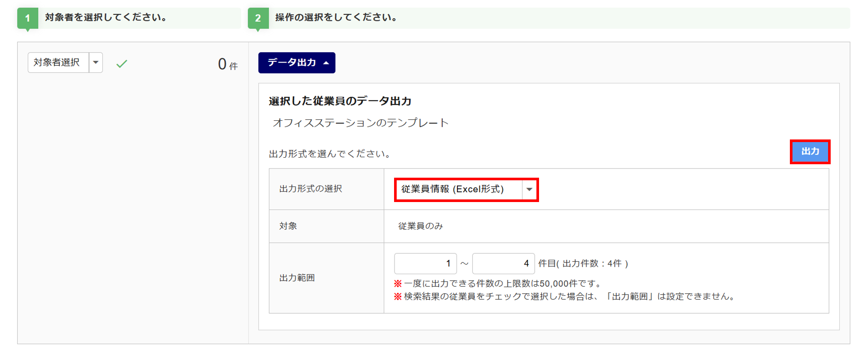Click the 出力形式の選択 row label
This screenshot has height=348, width=868.
tap(310, 189)
